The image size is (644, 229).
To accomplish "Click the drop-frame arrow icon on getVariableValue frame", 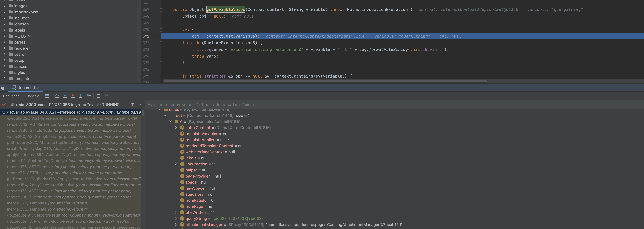I will click(3, 112).
